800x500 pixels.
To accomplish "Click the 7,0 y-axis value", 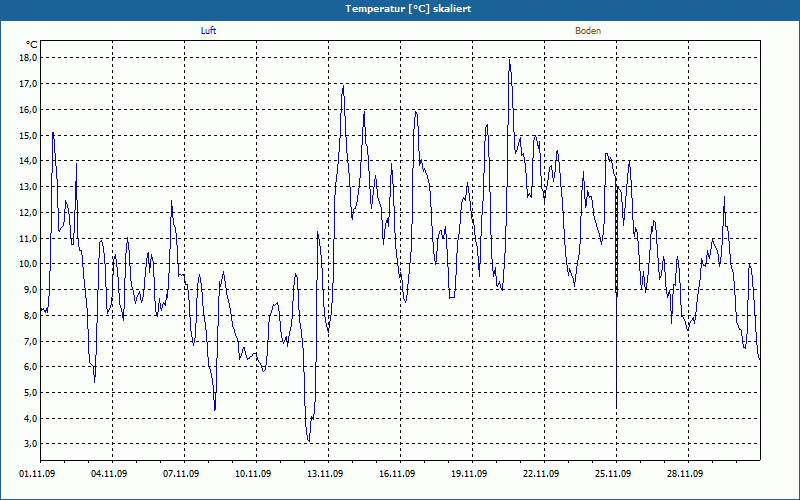I will click(30, 341).
